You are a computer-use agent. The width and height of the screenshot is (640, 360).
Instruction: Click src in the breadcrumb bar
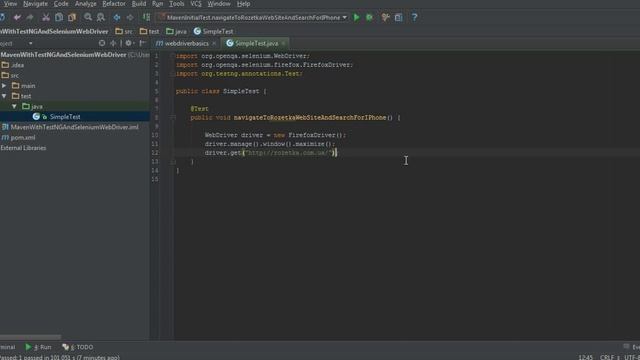click(x=124, y=31)
